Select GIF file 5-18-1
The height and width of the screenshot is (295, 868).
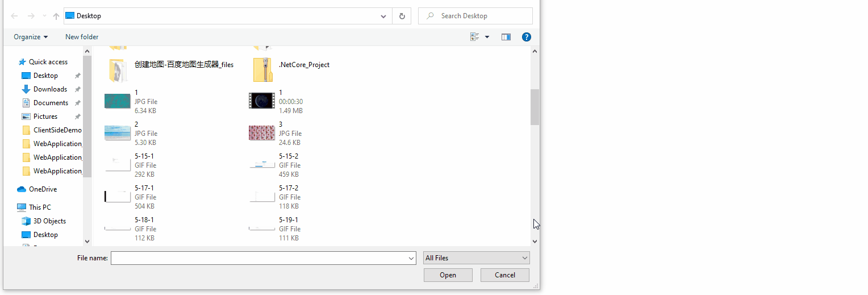coord(130,228)
